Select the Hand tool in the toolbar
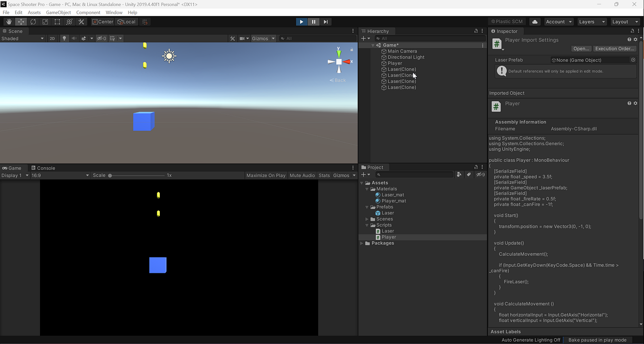Image resolution: width=644 pixels, height=344 pixels. tap(9, 21)
